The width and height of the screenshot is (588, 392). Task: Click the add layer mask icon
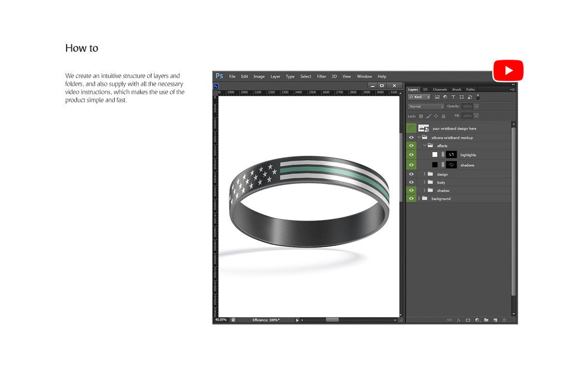point(468,320)
